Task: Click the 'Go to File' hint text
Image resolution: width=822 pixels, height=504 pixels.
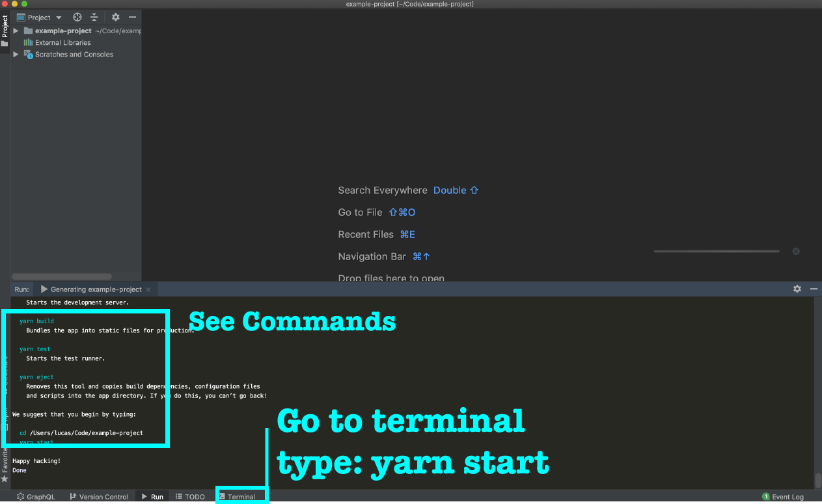Action: [x=360, y=213]
